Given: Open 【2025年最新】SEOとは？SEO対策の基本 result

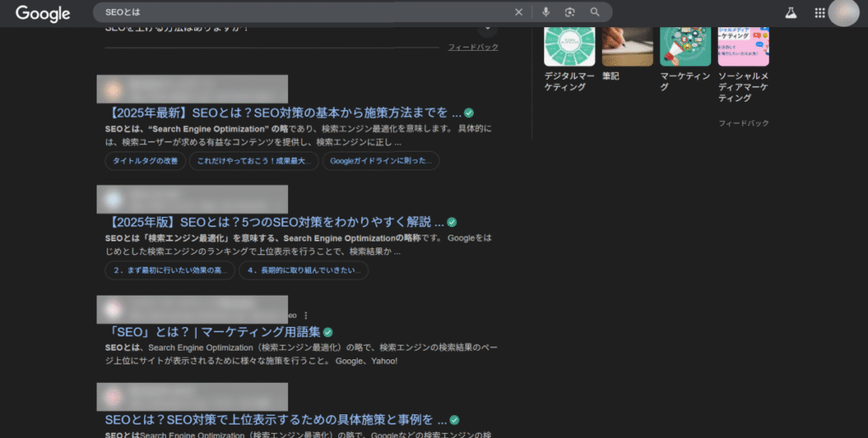Looking at the screenshot, I should click(x=283, y=113).
